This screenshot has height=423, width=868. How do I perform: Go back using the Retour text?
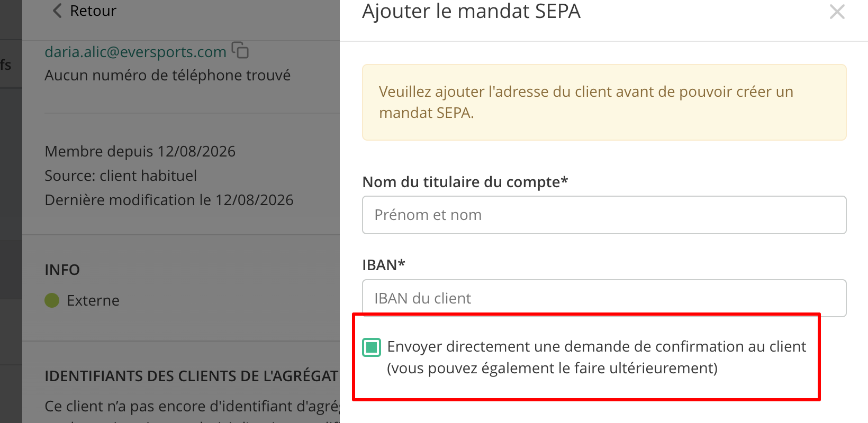coord(93,11)
